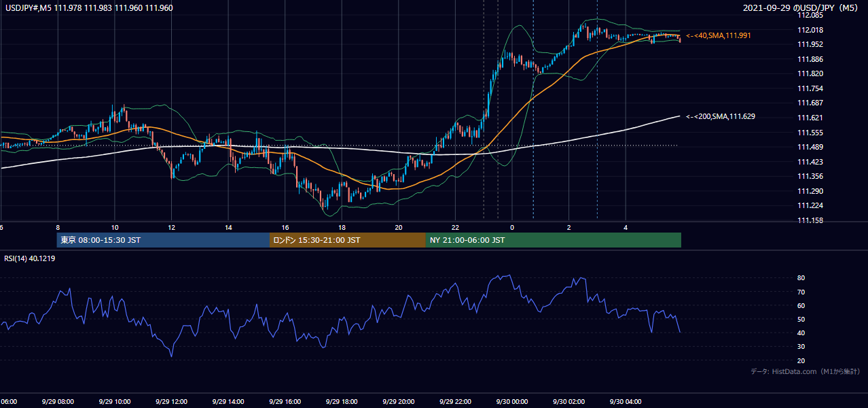Click the 9/29 18:00 time axis label
The image size is (868, 408).
coord(341,402)
